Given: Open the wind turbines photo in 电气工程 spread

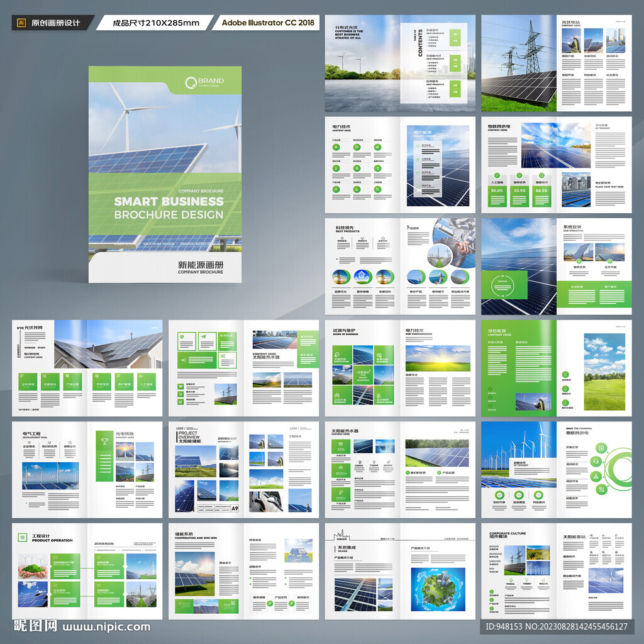Looking at the screenshot, I should [50, 476].
